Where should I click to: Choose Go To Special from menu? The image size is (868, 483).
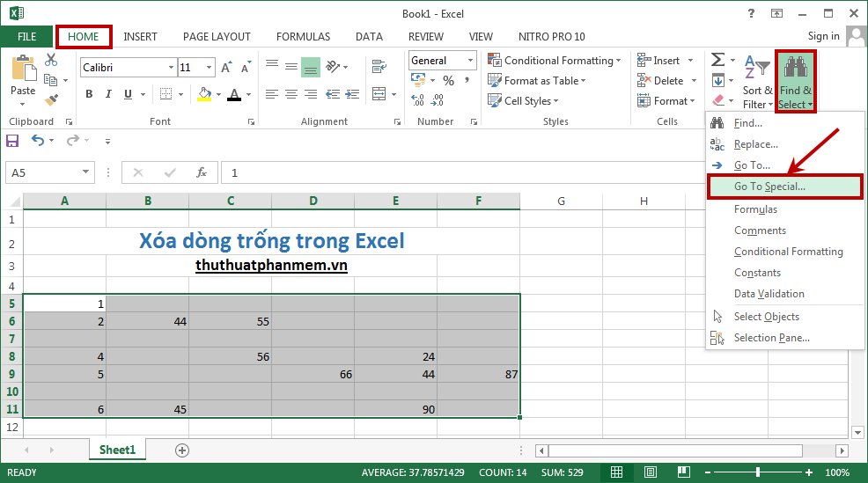(x=769, y=187)
